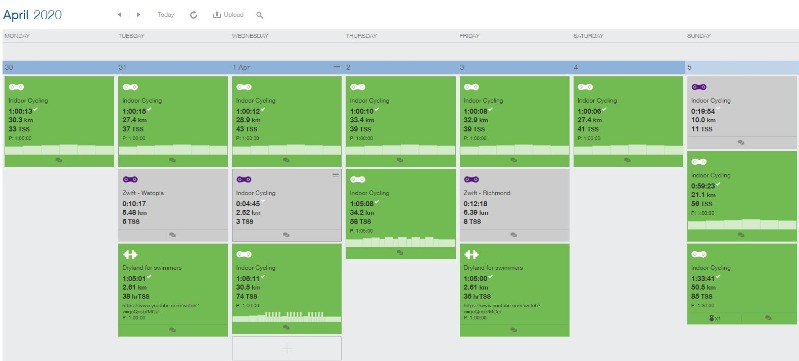Select Sunday 5 day header
799x361 pixels.
tap(742, 67)
